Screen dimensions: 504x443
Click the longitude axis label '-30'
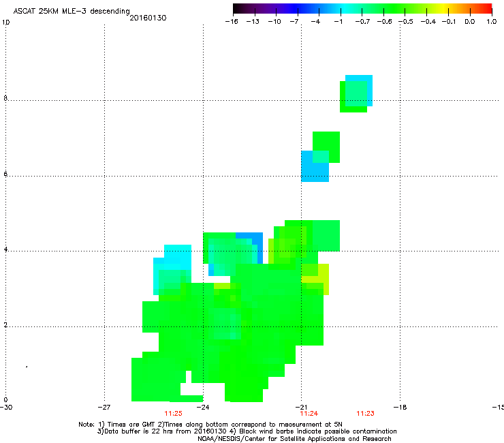pyautogui.click(x=6, y=407)
